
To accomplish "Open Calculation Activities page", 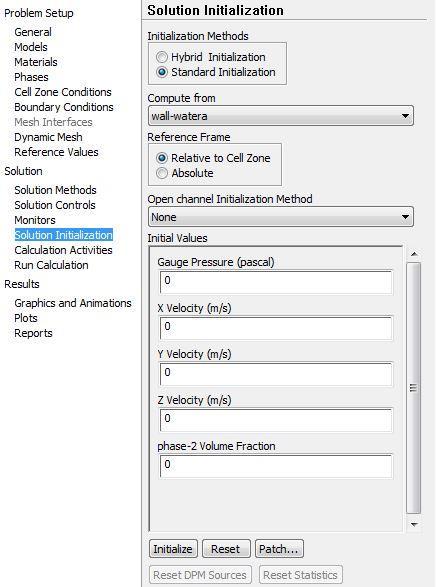I will pos(63,250).
